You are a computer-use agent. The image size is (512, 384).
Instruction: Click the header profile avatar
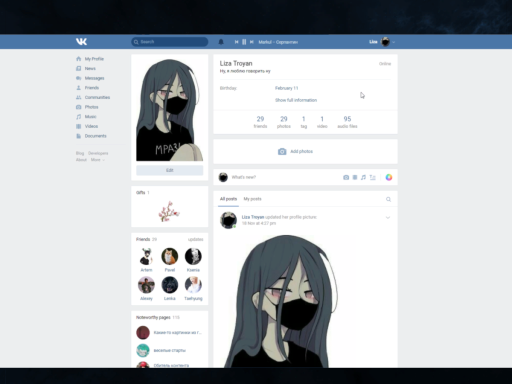click(x=385, y=42)
